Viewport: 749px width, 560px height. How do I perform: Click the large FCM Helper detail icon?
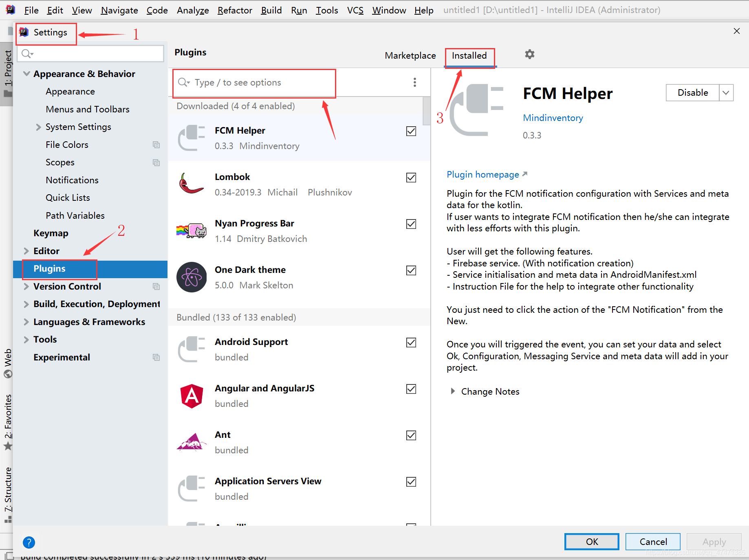[x=477, y=110]
